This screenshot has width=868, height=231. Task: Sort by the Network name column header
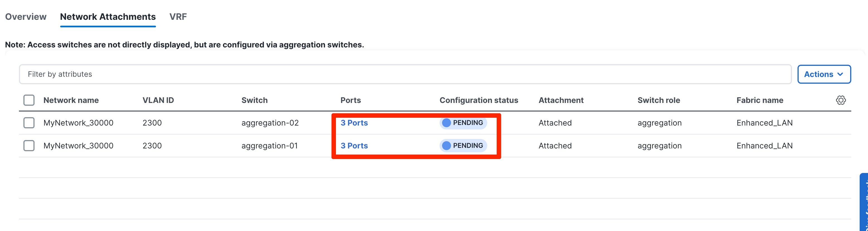coord(71,100)
